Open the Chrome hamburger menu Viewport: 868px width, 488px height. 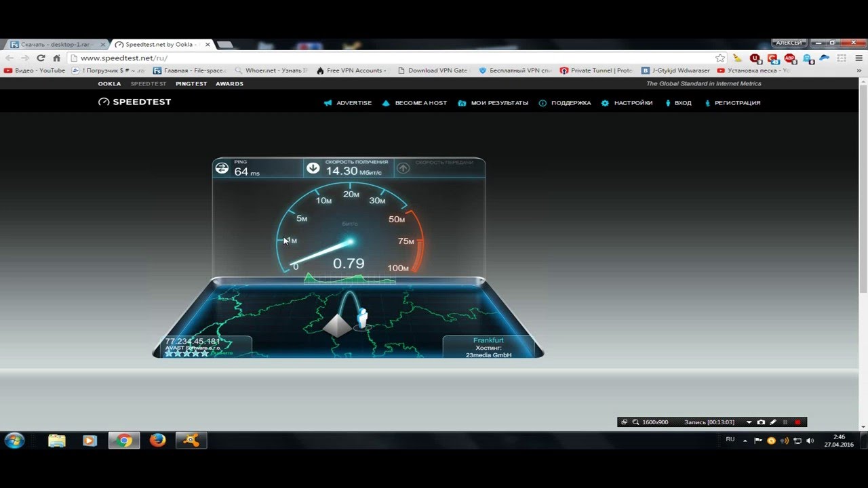coord(859,58)
